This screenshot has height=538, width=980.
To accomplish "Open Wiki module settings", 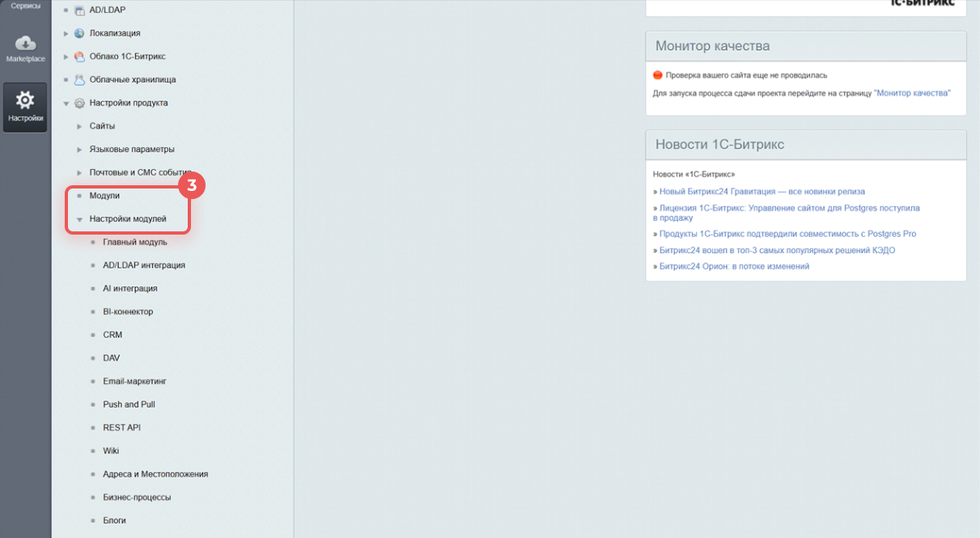I will (x=111, y=451).
